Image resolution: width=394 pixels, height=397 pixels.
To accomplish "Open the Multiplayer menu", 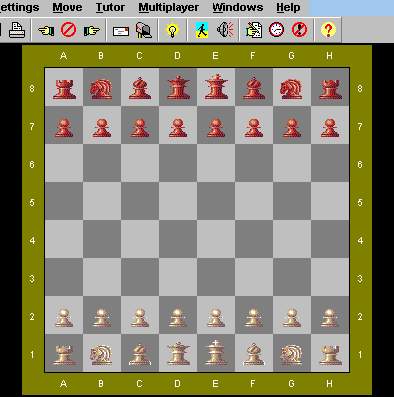I will click(x=169, y=7).
